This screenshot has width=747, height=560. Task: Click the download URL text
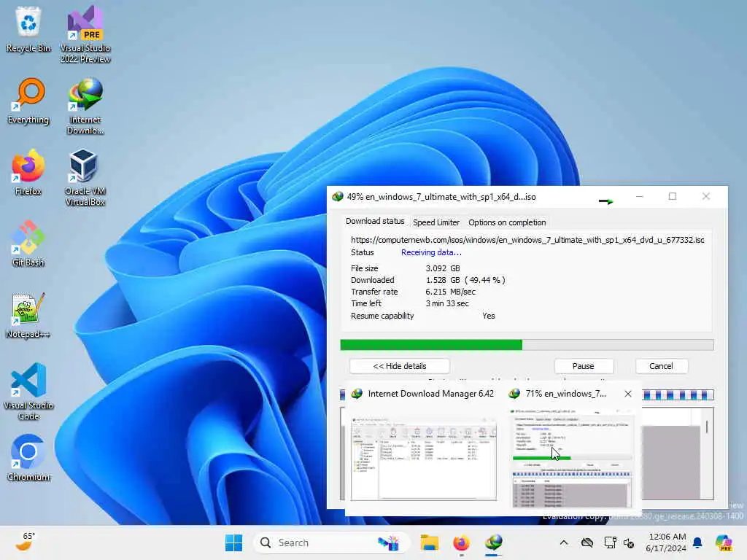tap(527, 240)
